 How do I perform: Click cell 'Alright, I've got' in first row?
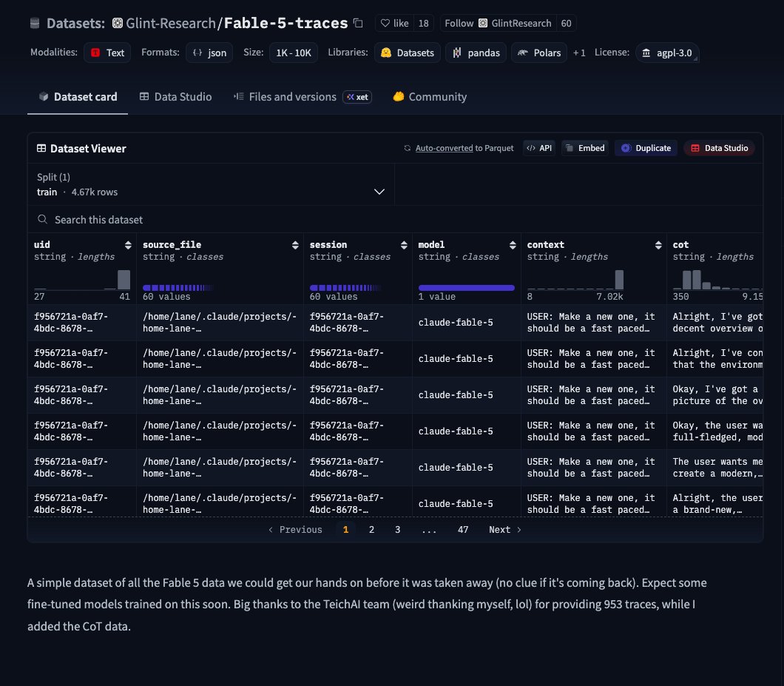point(715,323)
